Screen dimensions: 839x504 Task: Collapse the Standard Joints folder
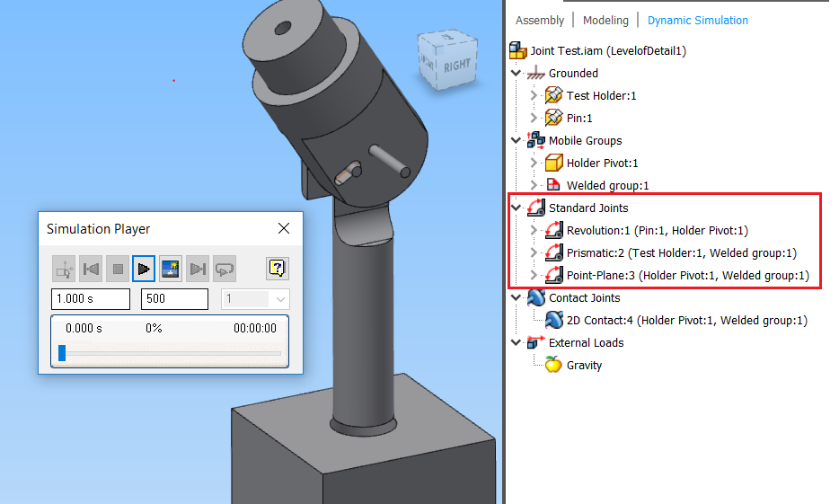coord(516,208)
